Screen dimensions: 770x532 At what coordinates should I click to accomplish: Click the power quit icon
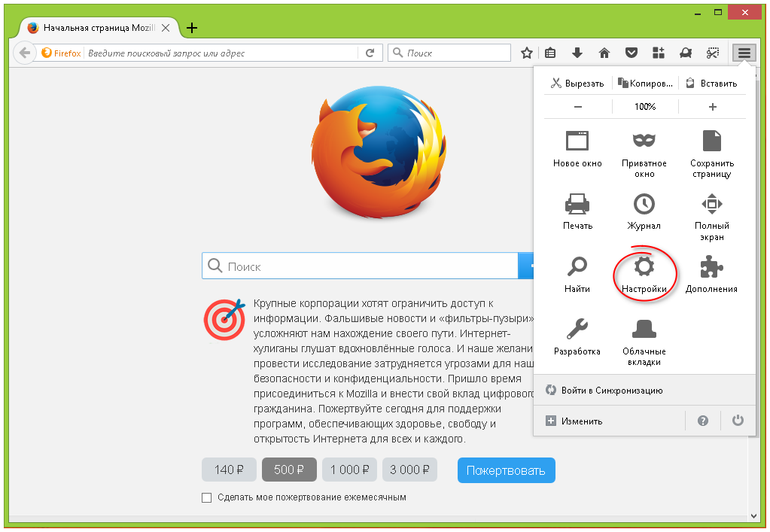[738, 421]
